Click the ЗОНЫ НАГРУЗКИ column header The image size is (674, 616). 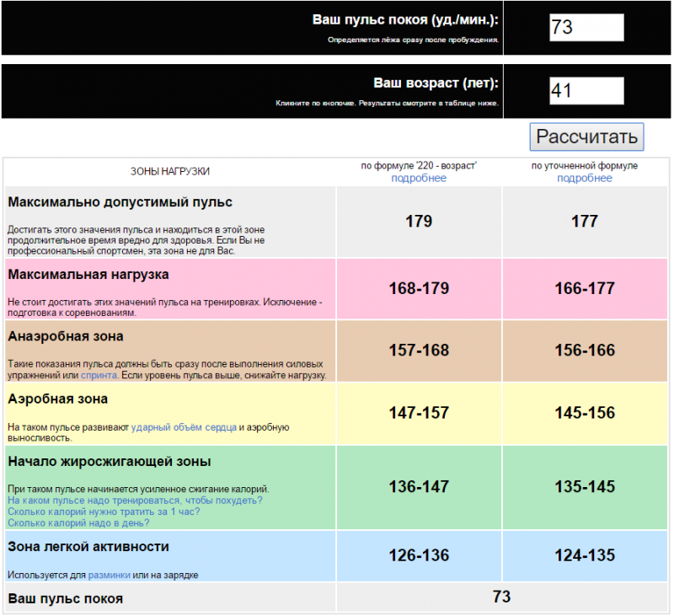[x=170, y=171]
